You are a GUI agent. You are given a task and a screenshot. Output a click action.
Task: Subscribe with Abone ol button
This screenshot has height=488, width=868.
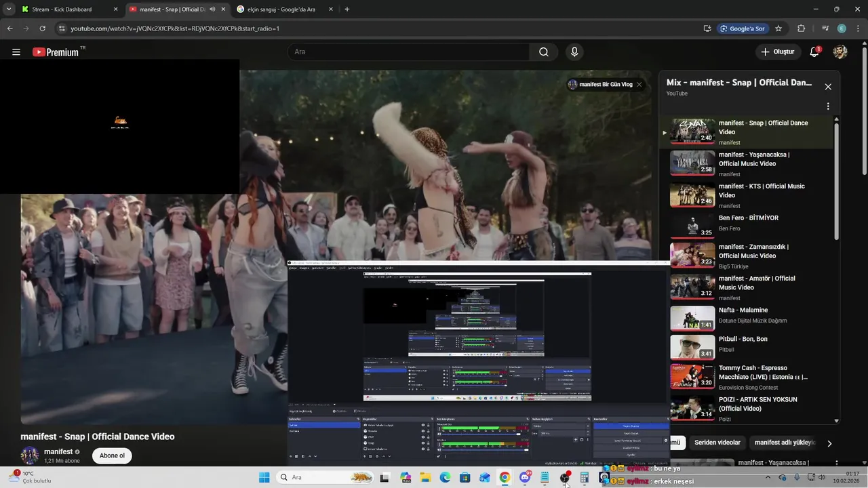112,455
